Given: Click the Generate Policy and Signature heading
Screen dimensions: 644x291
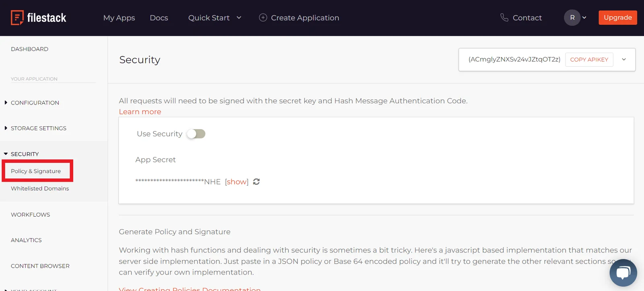Looking at the screenshot, I should coord(175,232).
